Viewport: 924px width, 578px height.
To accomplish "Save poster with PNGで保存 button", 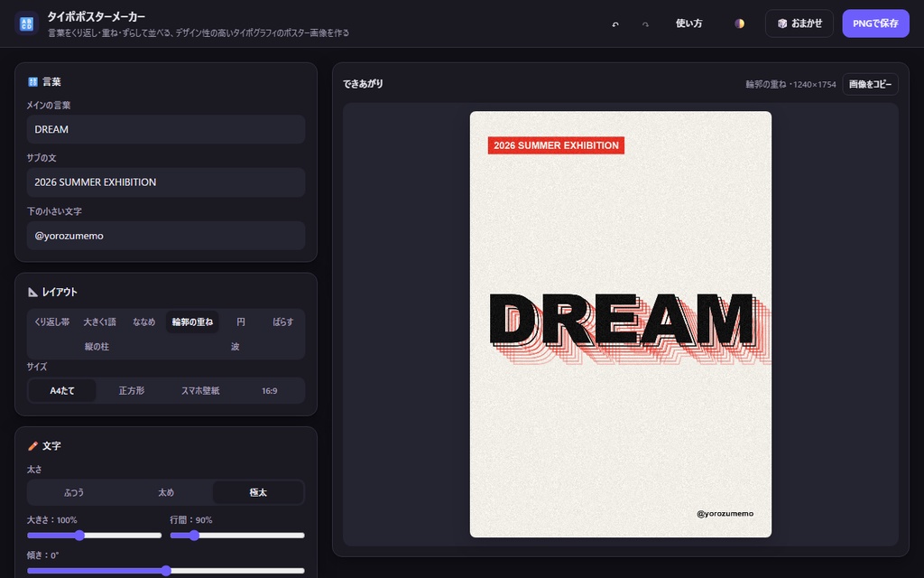I will (875, 23).
